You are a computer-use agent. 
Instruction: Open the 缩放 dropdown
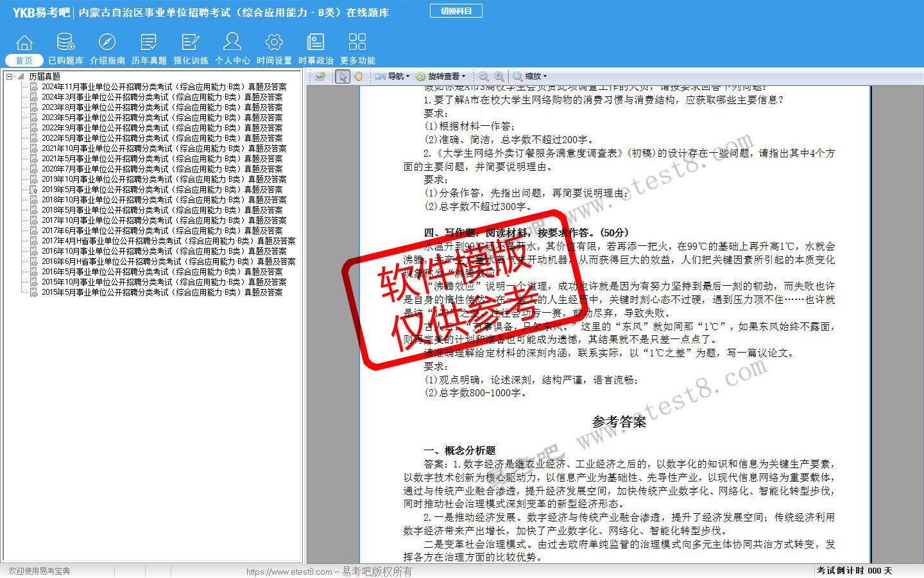(x=530, y=76)
